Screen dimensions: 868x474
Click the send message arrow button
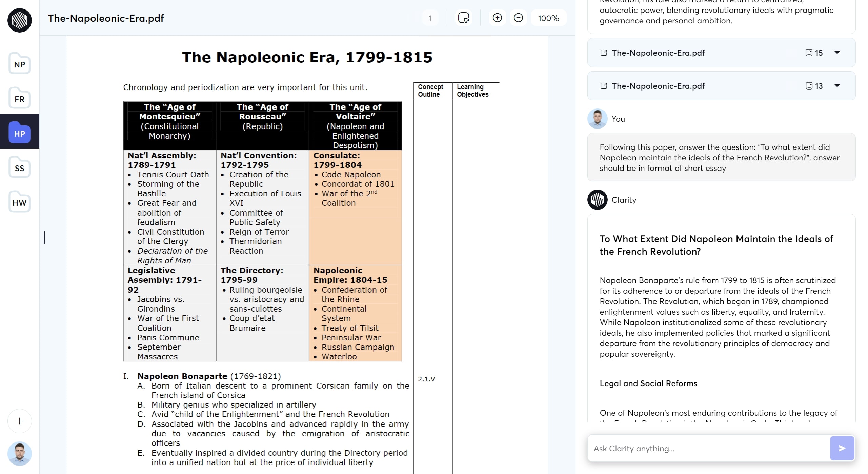point(842,448)
